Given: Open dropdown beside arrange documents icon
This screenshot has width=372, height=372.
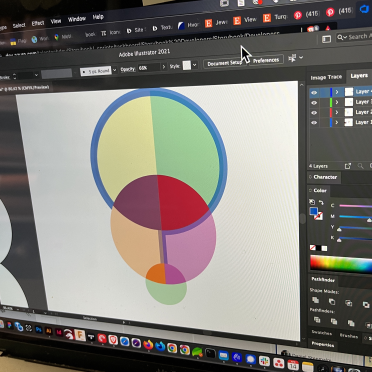Looking at the screenshot, I should tap(301, 57).
